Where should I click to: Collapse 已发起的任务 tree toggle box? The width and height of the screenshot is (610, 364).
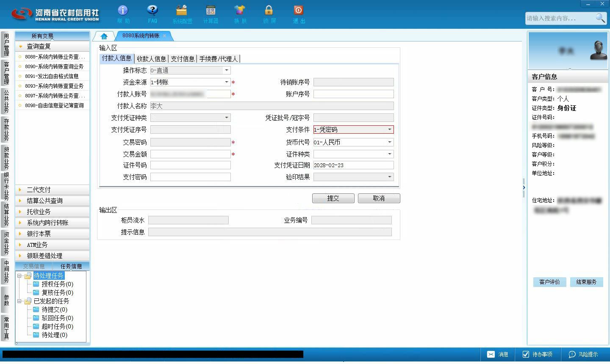pos(19,301)
